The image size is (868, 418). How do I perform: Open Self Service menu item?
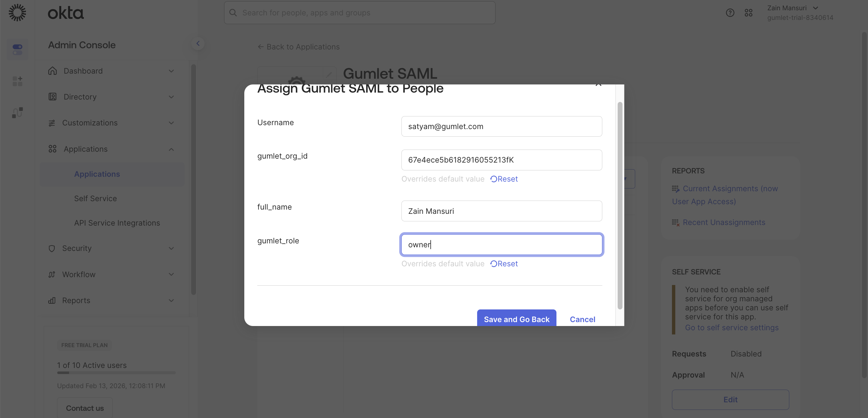(x=95, y=198)
